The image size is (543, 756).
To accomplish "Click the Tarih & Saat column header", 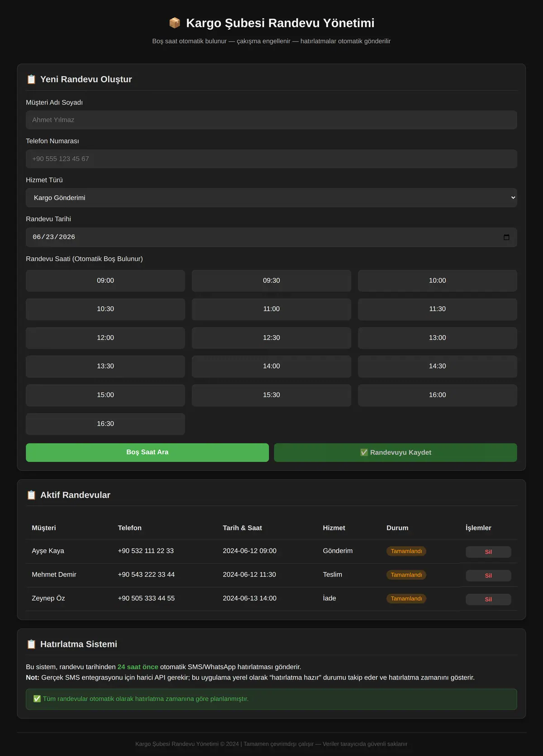I will point(243,528).
